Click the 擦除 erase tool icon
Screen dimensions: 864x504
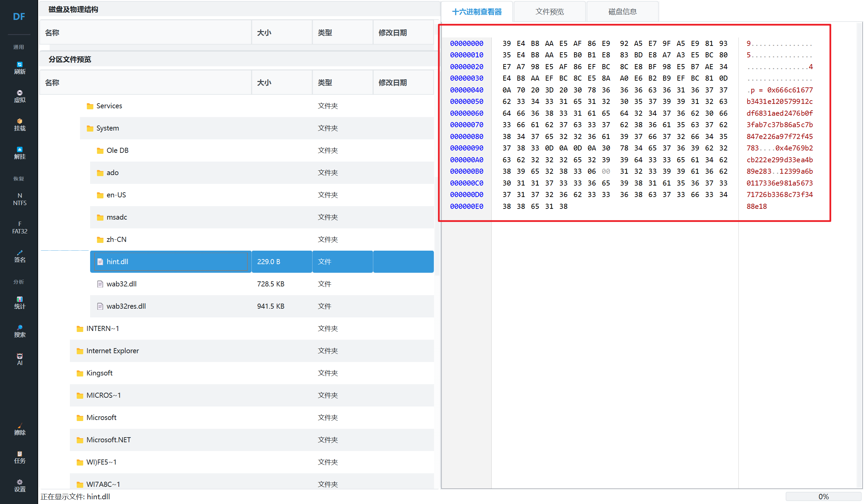[x=20, y=429]
